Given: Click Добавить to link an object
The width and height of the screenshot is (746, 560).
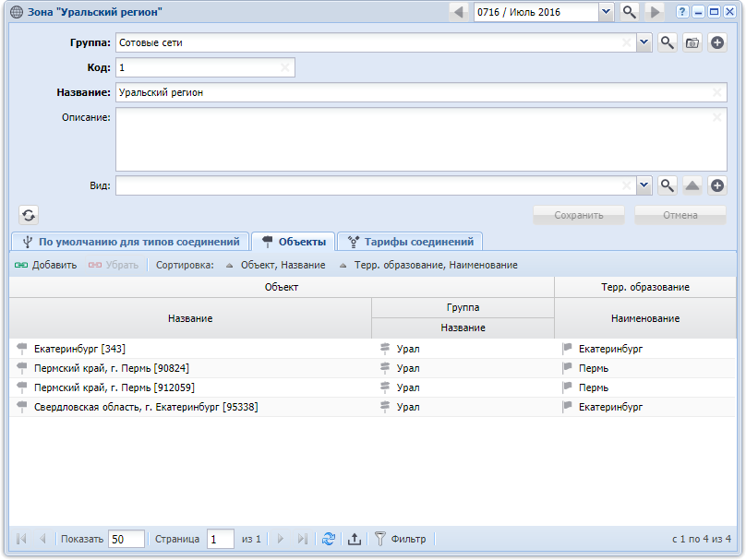Looking at the screenshot, I should coord(45,265).
